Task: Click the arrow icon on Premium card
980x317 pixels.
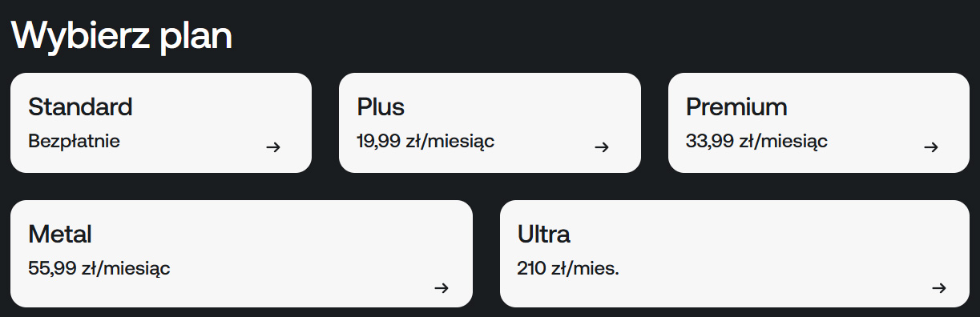Action: [x=930, y=147]
